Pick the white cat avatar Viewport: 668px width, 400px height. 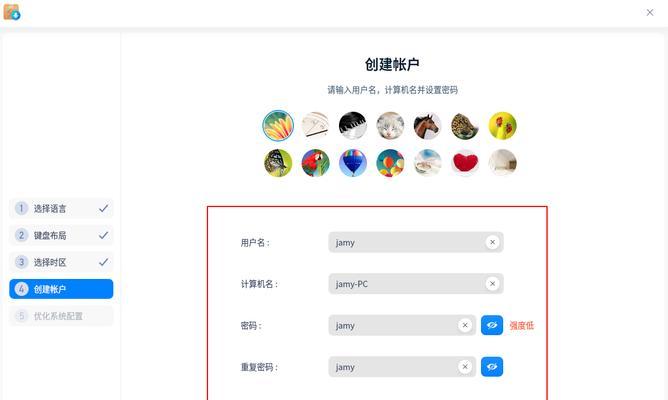click(390, 126)
